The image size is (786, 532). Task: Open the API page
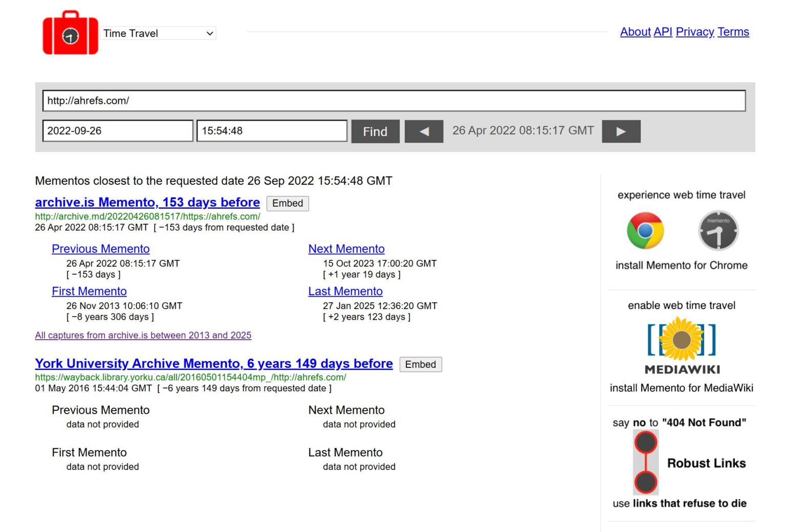(662, 32)
